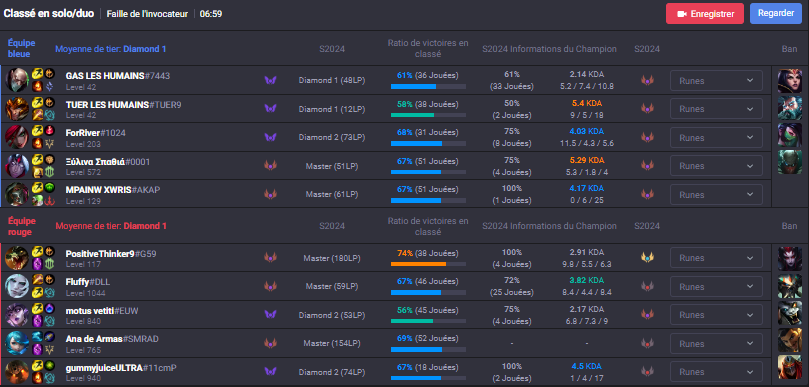The width and height of the screenshot is (809, 387).
Task: Open Runes dropdown for PositiveThinker9
Action: point(716,257)
